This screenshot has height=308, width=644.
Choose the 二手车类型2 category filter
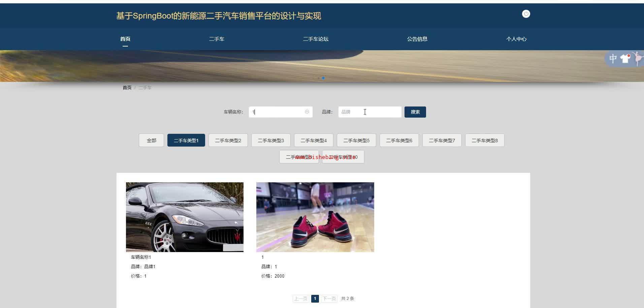[228, 140]
